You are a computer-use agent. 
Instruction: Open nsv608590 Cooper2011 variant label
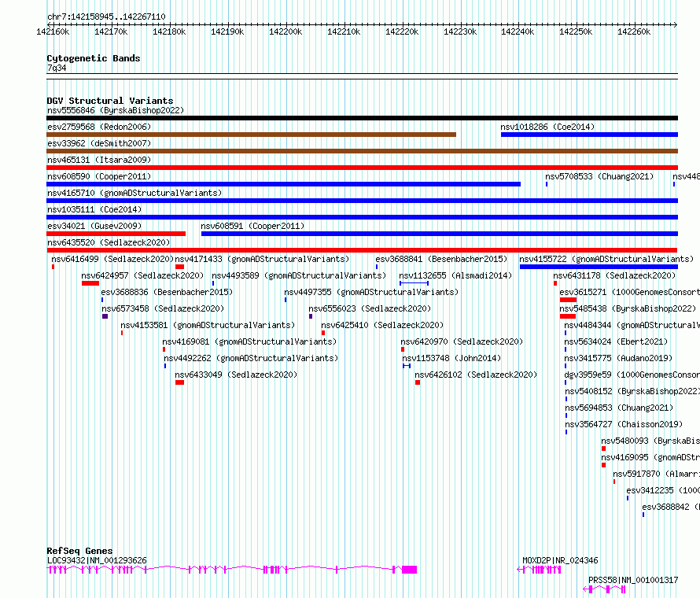99,176
